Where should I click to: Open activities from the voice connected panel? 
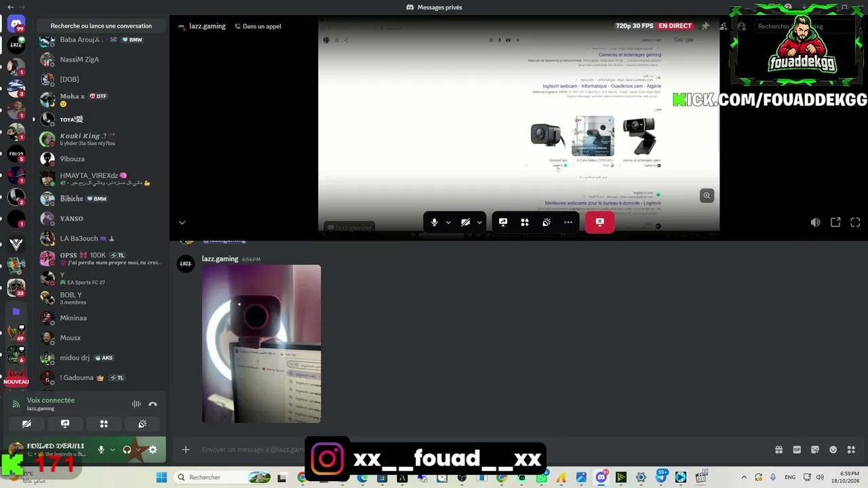tap(104, 424)
